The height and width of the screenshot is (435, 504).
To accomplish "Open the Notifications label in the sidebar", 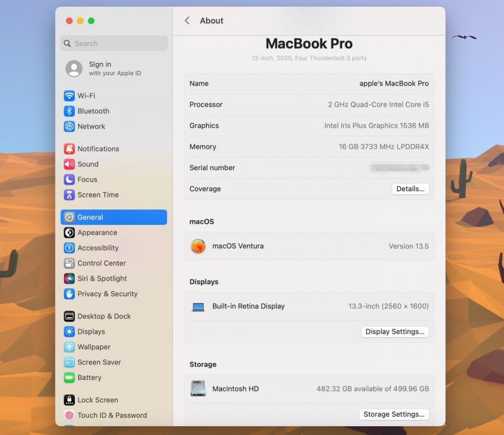I will [x=98, y=149].
